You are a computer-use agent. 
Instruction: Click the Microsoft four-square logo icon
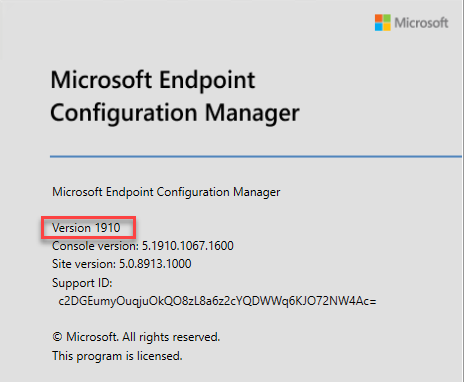[x=383, y=23]
